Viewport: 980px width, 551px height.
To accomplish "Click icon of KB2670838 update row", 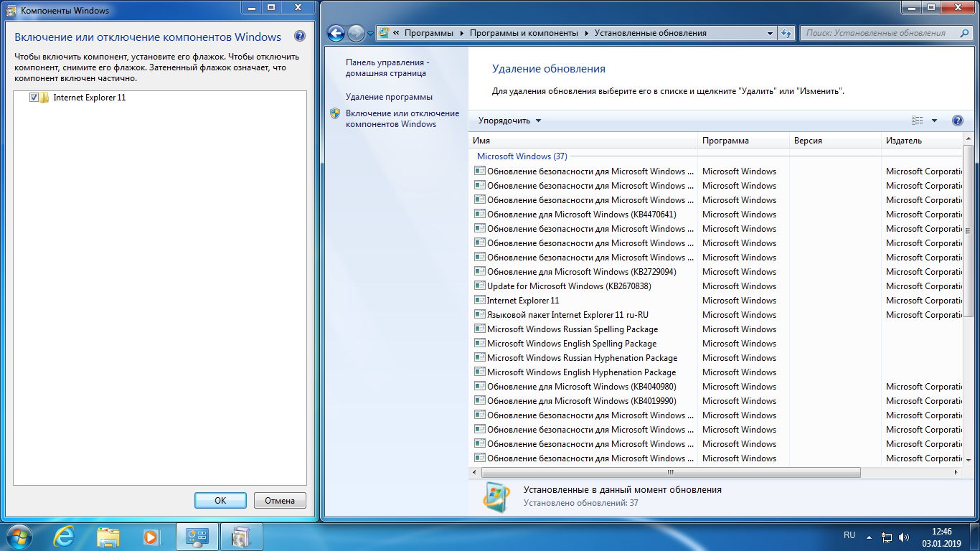I will point(480,286).
